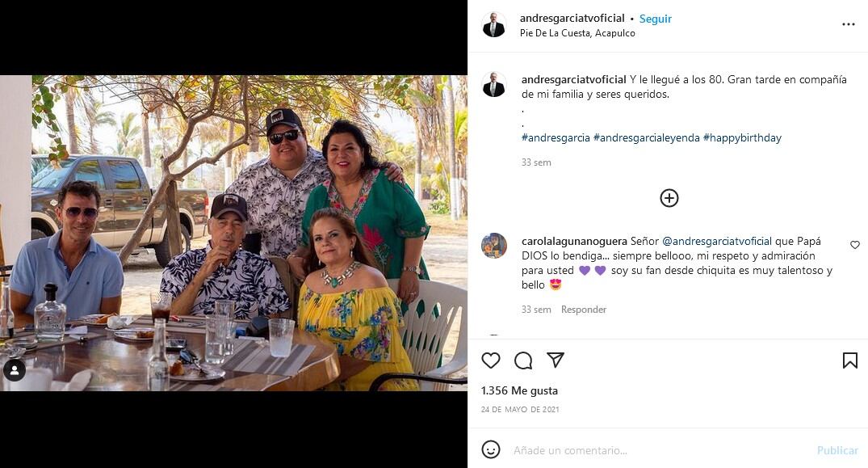Open the #andresgarcia hashtag

click(x=556, y=138)
